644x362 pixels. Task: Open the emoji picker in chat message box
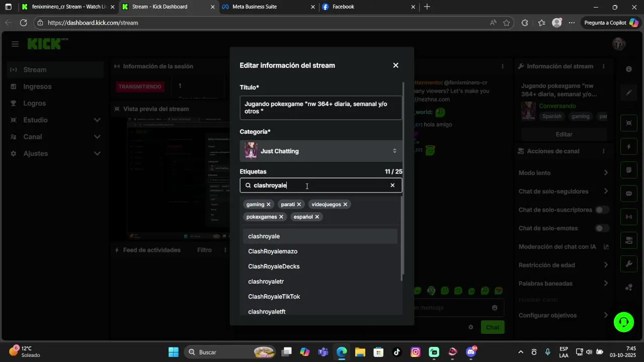[x=495, y=308]
